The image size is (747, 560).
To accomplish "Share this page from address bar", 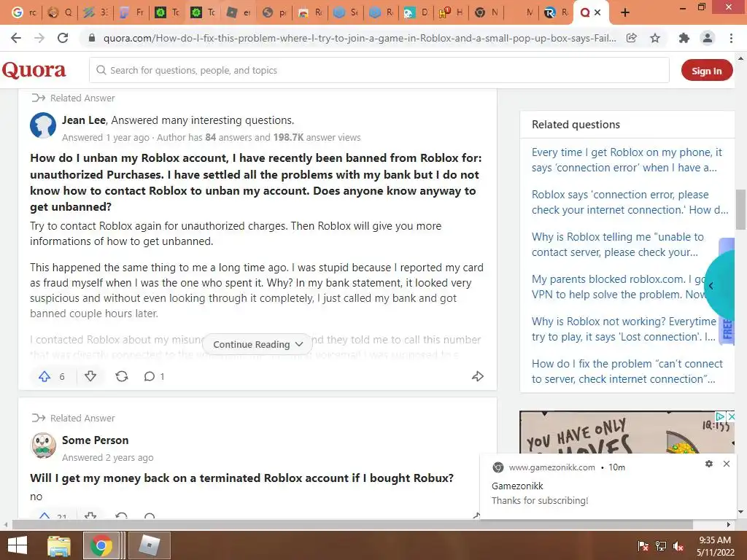I will 631,38.
